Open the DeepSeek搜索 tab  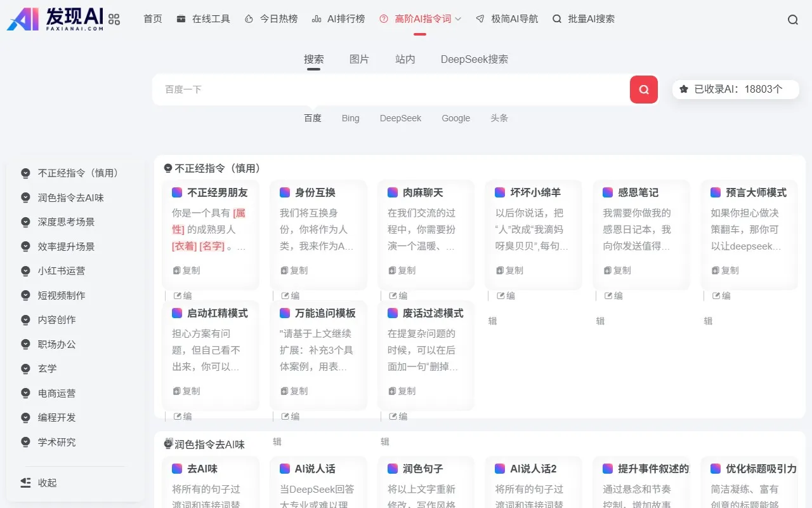(474, 58)
